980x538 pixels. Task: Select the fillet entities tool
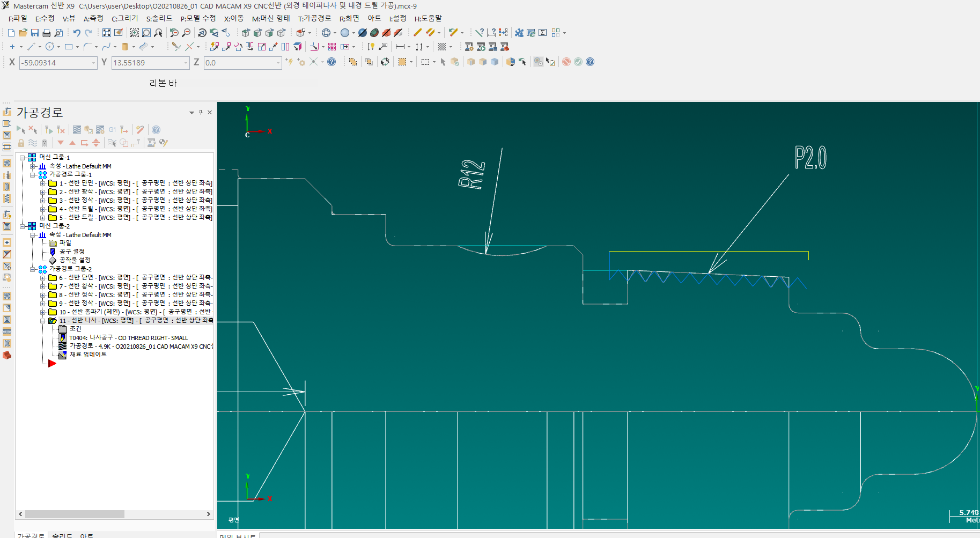(87, 47)
